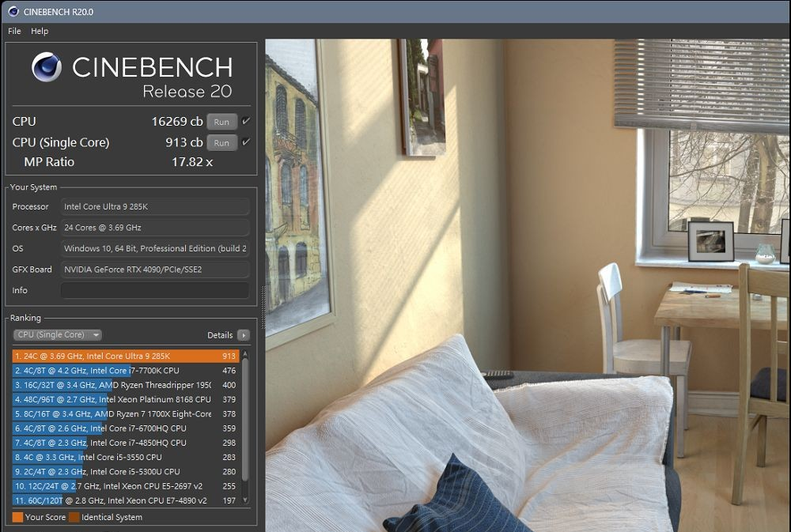Select ranking row 6 Intel Core i7-6700HQ

[126, 428]
